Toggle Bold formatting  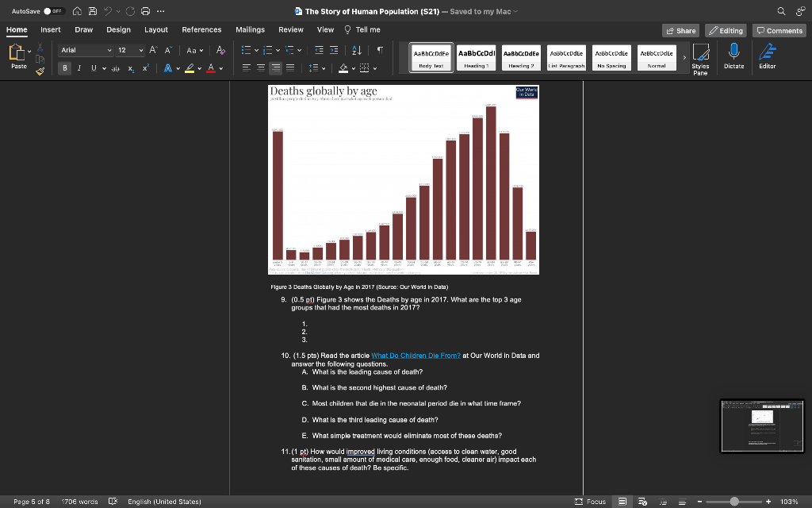64,67
